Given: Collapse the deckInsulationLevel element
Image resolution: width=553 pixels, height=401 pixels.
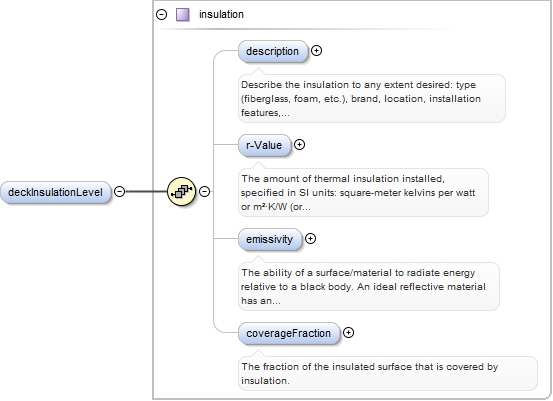Looking at the screenshot, I should [120, 192].
